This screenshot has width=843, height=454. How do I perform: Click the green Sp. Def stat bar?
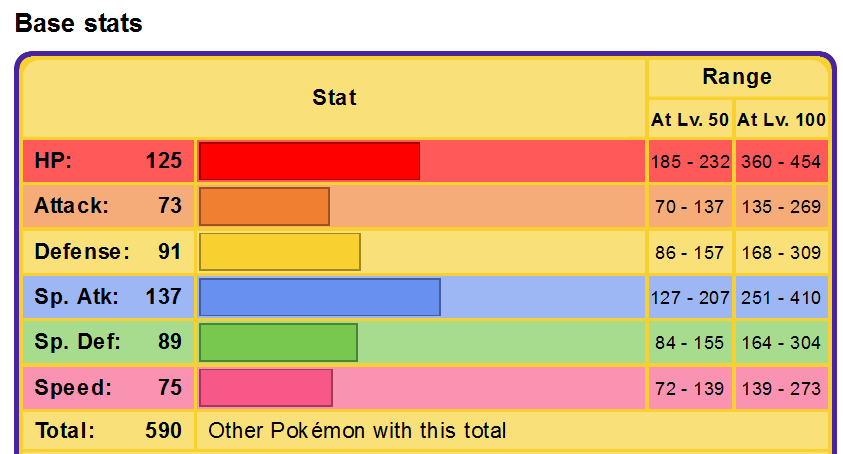pos(278,342)
